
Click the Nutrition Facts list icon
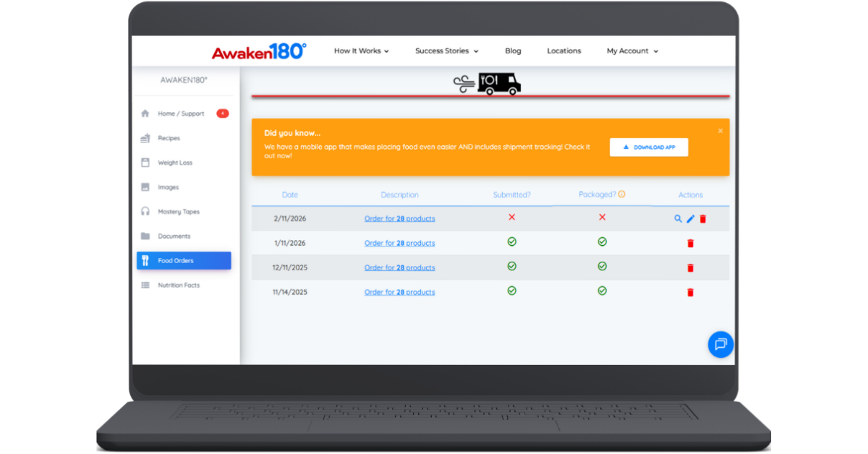(x=145, y=286)
